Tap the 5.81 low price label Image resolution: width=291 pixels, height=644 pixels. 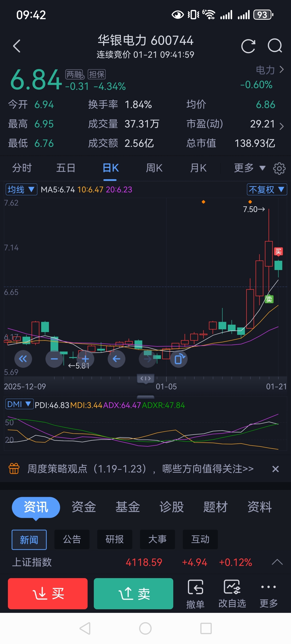[79, 366]
